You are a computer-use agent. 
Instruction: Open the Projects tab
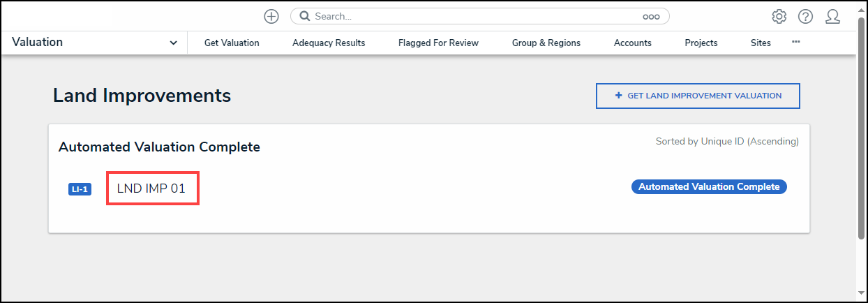(x=701, y=43)
